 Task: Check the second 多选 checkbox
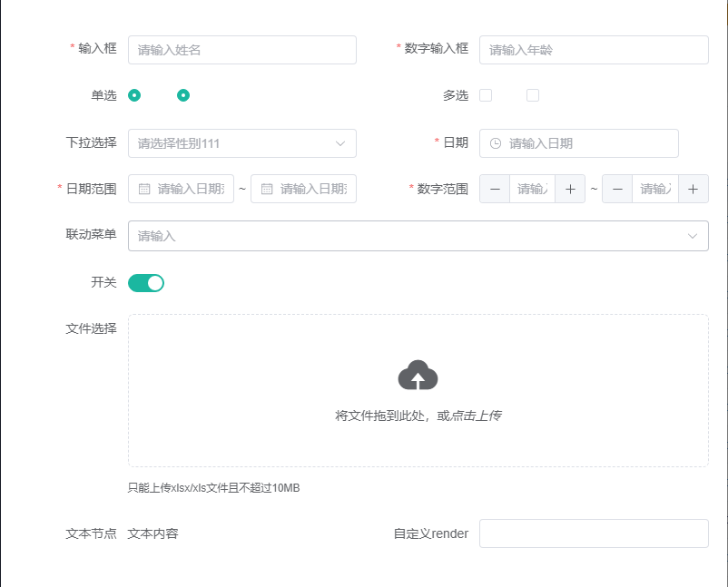tap(533, 94)
